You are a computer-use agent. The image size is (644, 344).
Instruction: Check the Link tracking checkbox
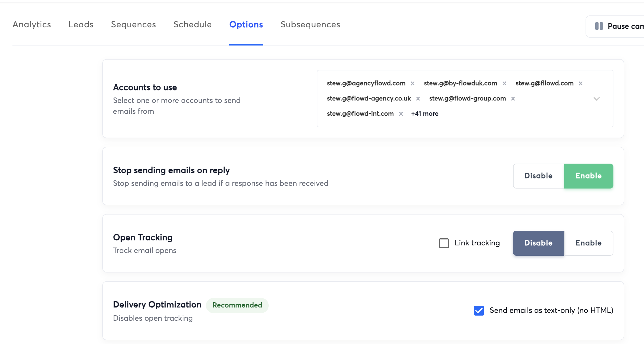[x=444, y=243]
